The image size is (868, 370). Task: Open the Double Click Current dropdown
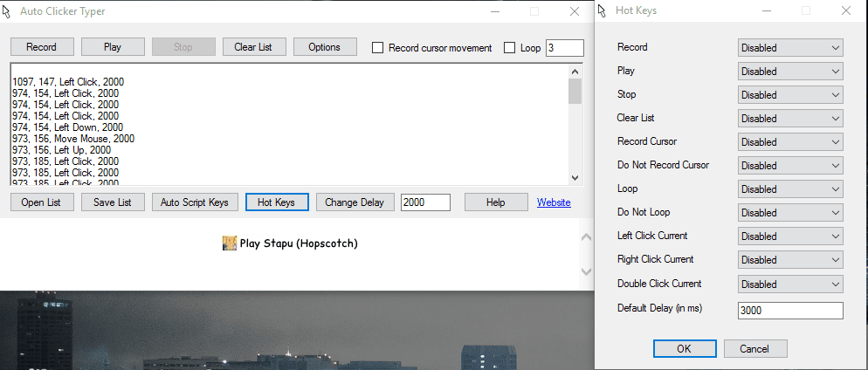click(x=790, y=284)
